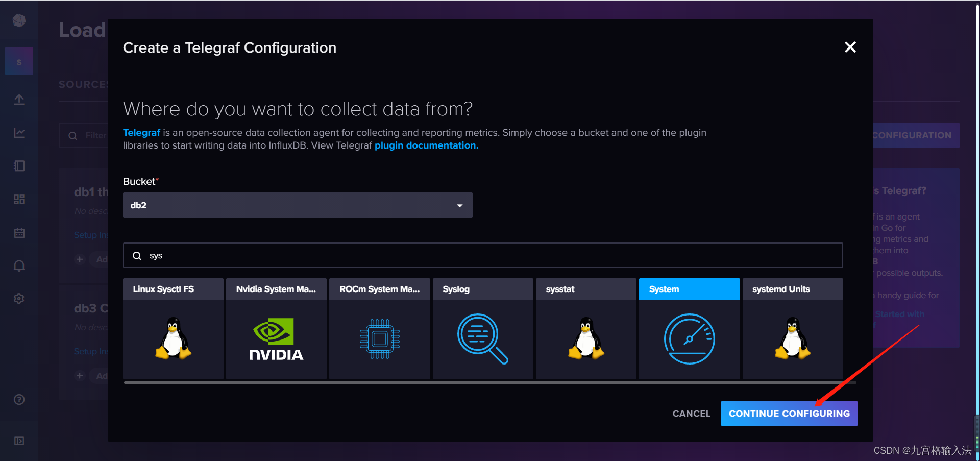980x461 pixels.
Task: Open the Telegraf link in description
Action: coord(141,133)
